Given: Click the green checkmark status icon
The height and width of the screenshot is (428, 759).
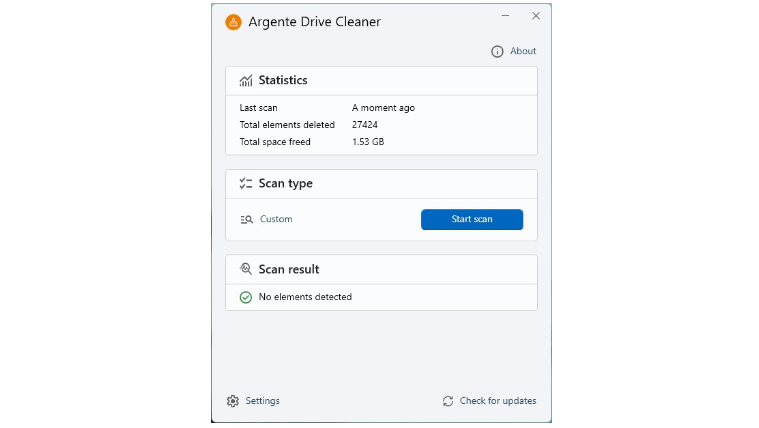Looking at the screenshot, I should point(246,297).
